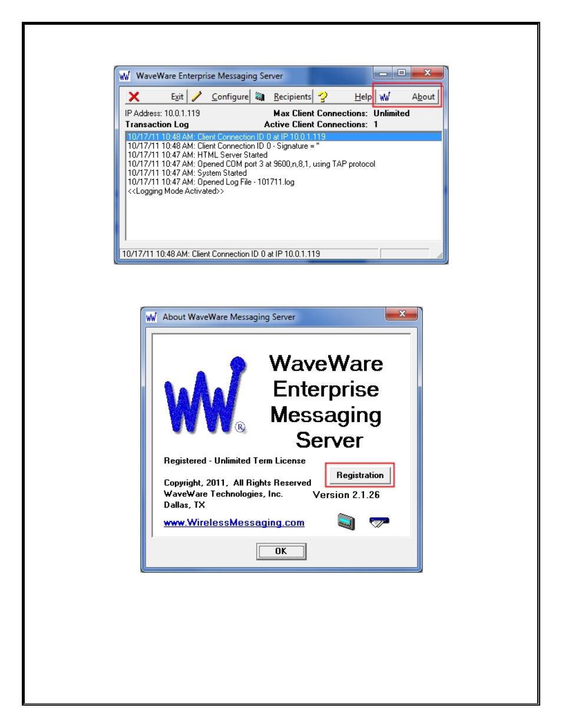This screenshot has height=728, width=562.
Task: Click the 'Transaction Log' heading
Action: 157,124
